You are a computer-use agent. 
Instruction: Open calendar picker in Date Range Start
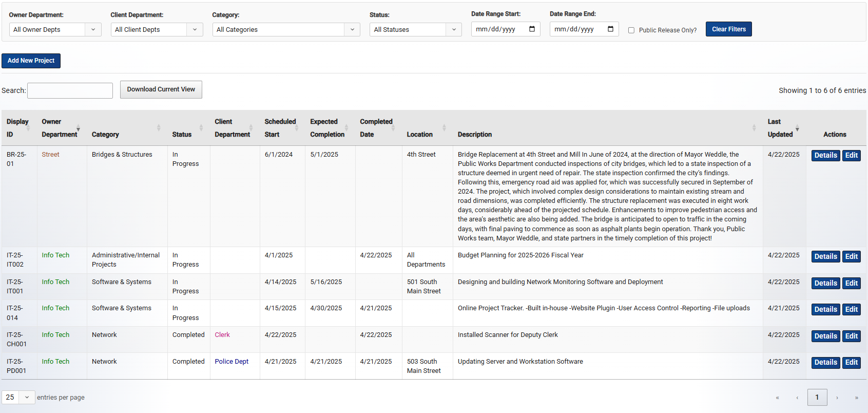(532, 29)
